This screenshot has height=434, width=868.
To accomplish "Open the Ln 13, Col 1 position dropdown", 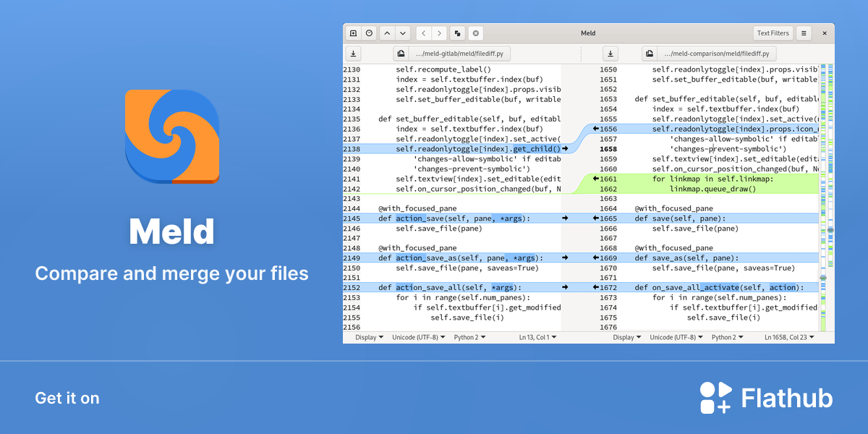I will click(538, 337).
